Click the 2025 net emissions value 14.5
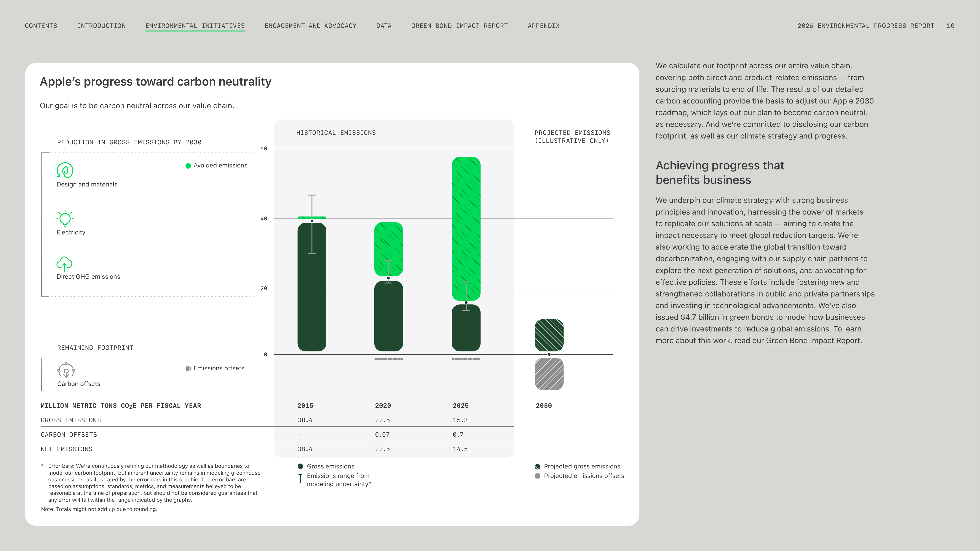Screen dimensions: 980x551 point(460,449)
